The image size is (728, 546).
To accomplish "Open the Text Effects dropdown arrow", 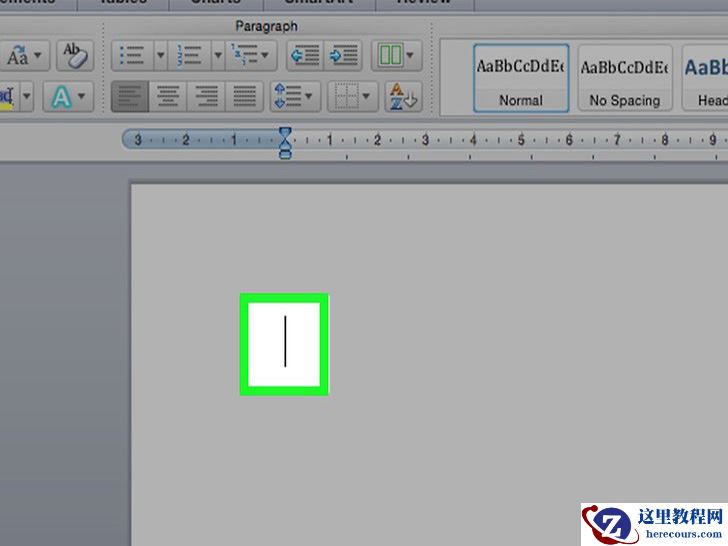I will (82, 97).
